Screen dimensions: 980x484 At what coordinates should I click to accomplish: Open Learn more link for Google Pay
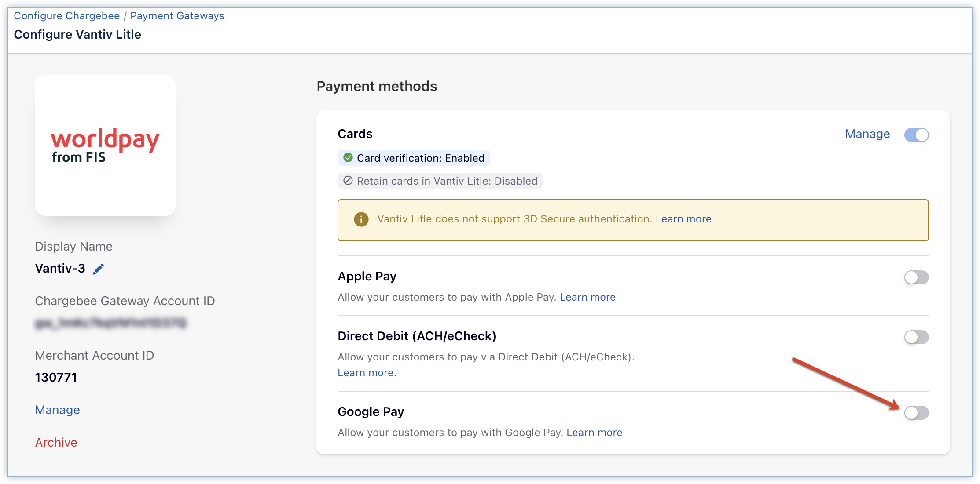point(595,433)
